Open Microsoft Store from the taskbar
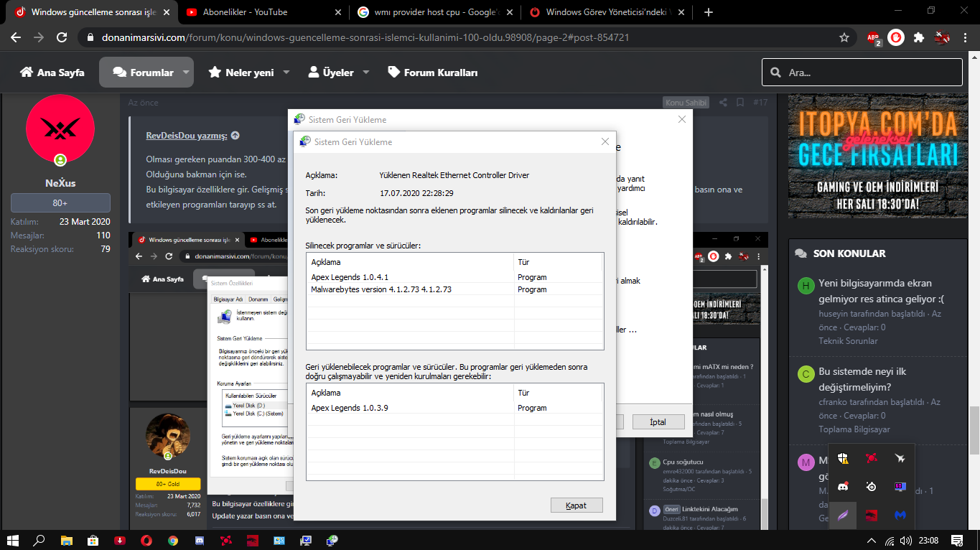The height and width of the screenshot is (550, 980). [x=93, y=540]
